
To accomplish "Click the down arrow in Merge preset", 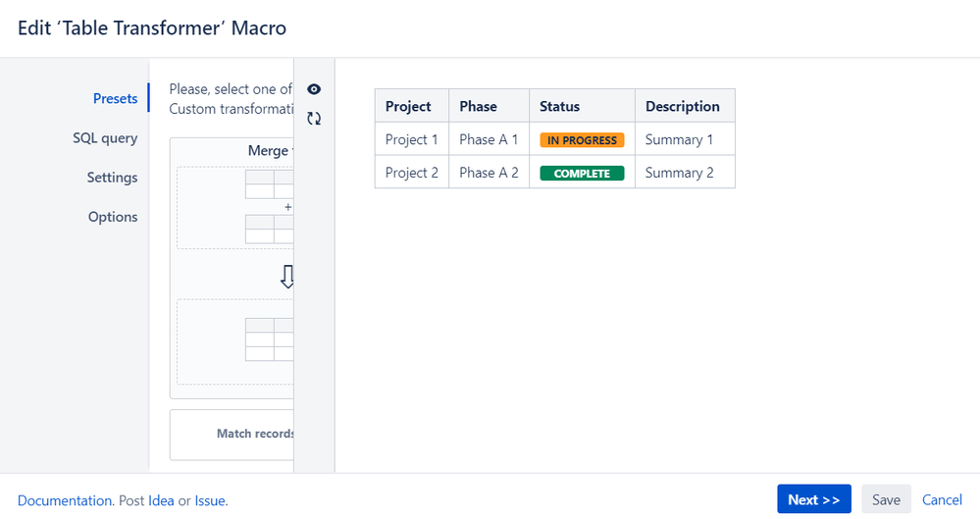I will pos(287,279).
